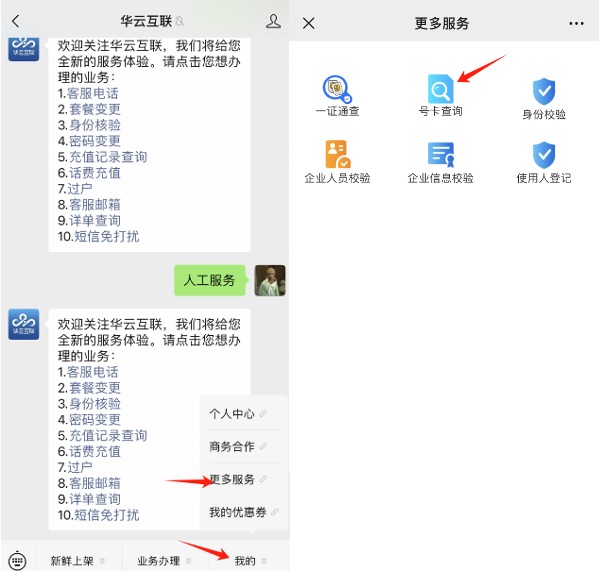Tap the 华云互联 chat title
The width and height of the screenshot is (615, 578).
[146, 21]
